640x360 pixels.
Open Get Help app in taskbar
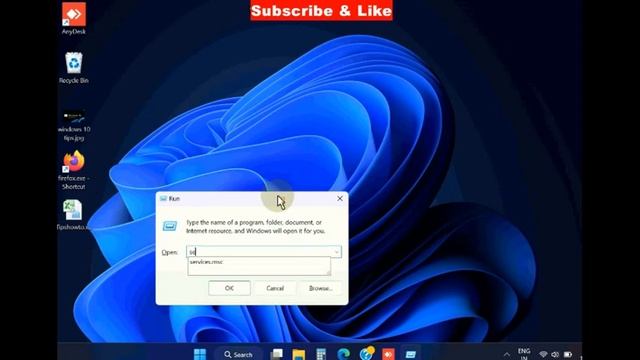(x=366, y=353)
